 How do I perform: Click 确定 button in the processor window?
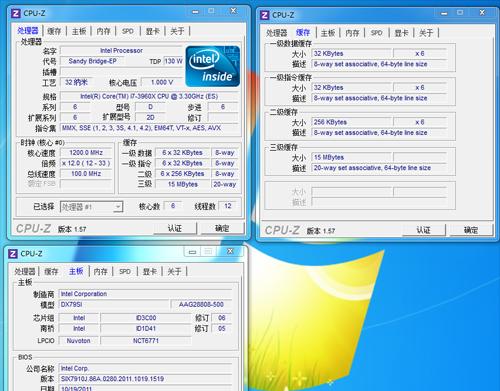[222, 228]
